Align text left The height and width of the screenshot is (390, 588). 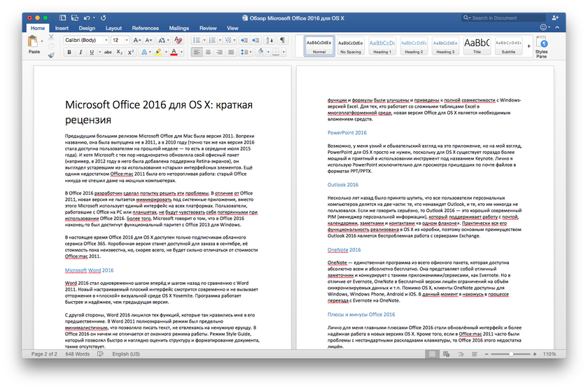pyautogui.click(x=197, y=52)
